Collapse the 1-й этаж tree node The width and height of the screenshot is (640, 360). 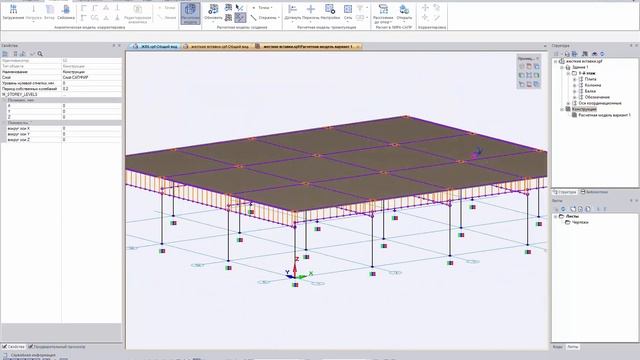pyautogui.click(x=568, y=73)
